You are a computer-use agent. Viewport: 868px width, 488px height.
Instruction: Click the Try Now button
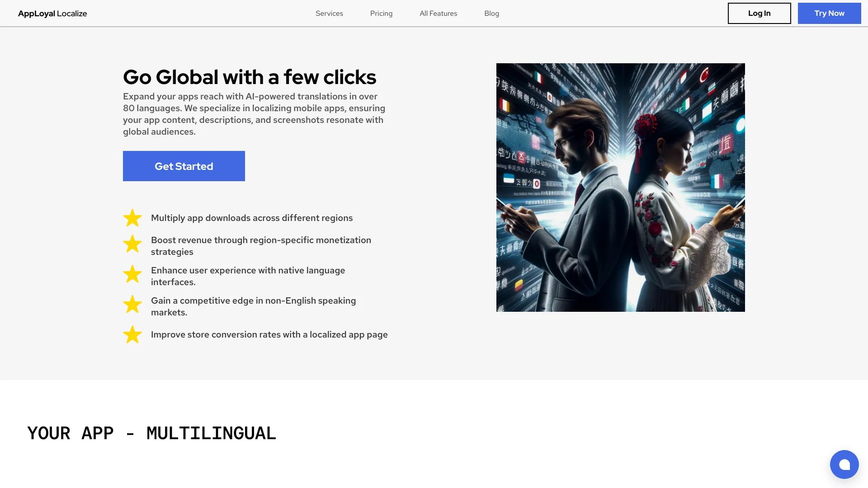(x=829, y=13)
